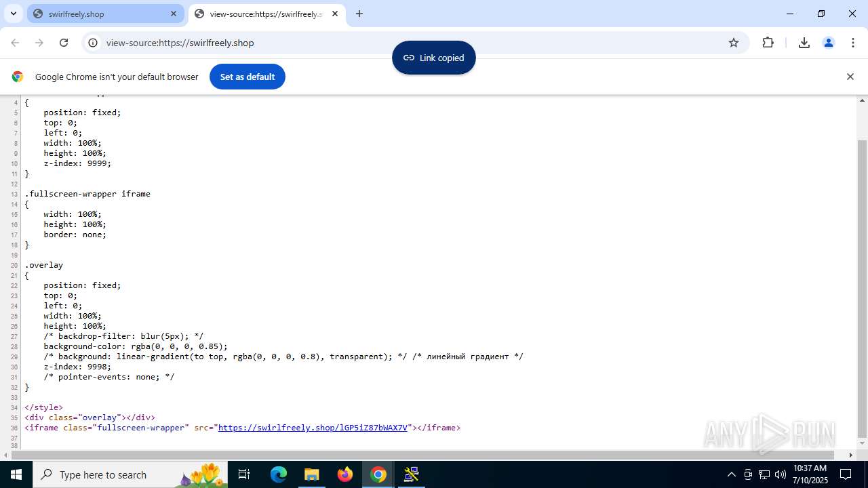Click the vertical scrollbar thumb
The image size is (868, 488).
click(x=863, y=288)
